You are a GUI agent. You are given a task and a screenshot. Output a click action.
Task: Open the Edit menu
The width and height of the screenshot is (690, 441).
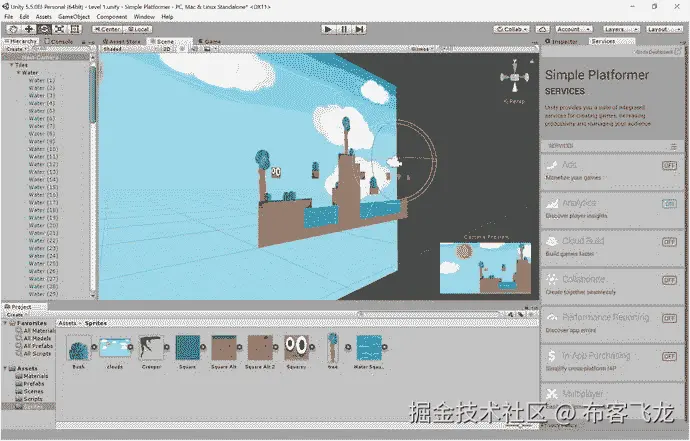pos(24,17)
